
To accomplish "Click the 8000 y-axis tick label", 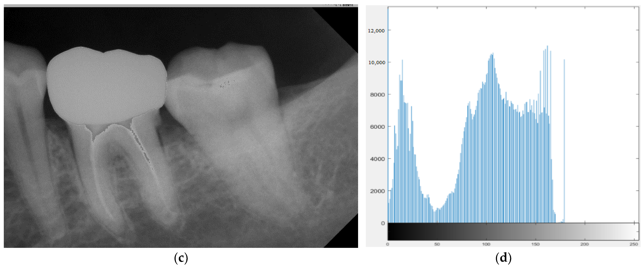I will (377, 94).
